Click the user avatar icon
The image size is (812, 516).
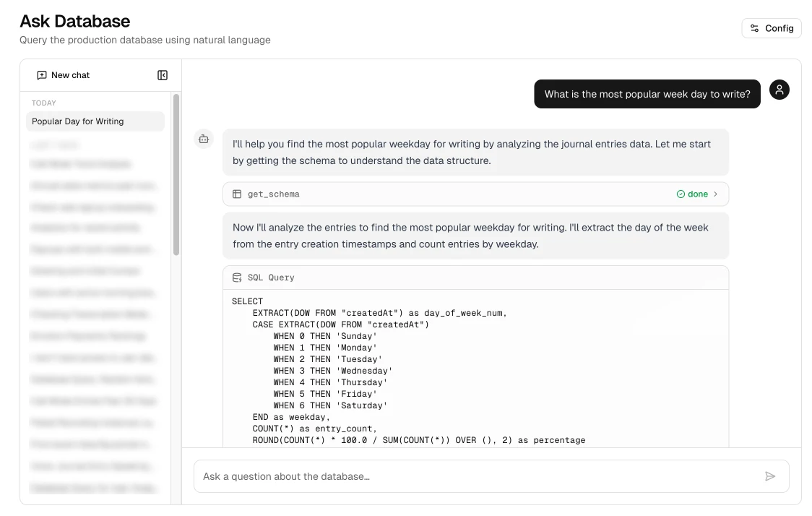[779, 90]
